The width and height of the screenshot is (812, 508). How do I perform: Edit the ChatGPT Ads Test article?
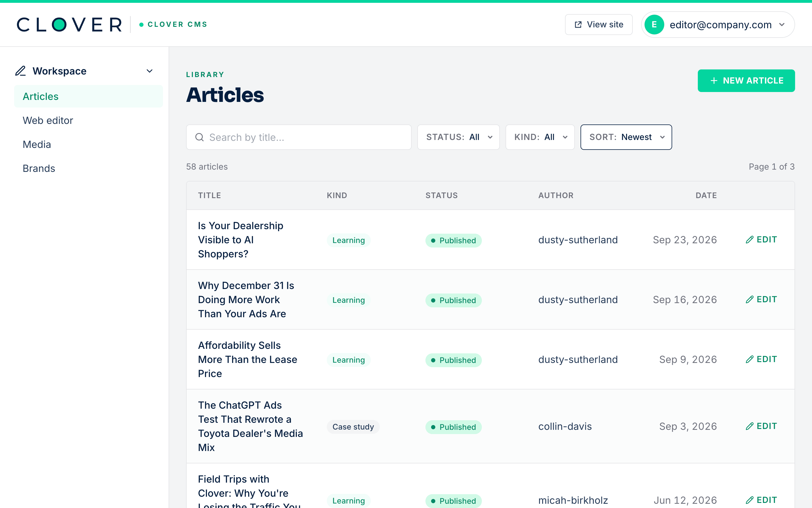[x=761, y=426]
